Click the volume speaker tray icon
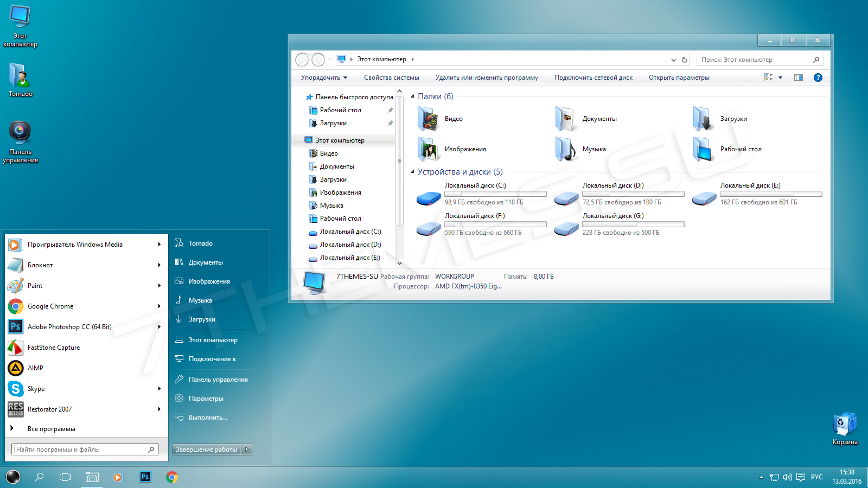 [788, 477]
